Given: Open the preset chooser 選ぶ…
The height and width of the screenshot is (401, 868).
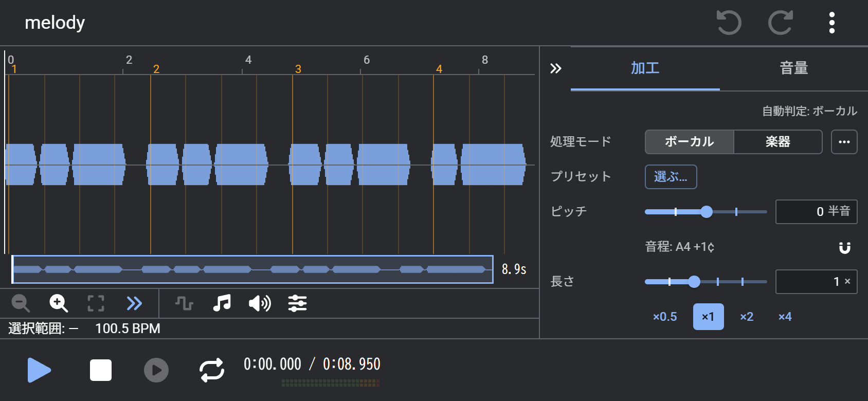Looking at the screenshot, I should coord(671,177).
